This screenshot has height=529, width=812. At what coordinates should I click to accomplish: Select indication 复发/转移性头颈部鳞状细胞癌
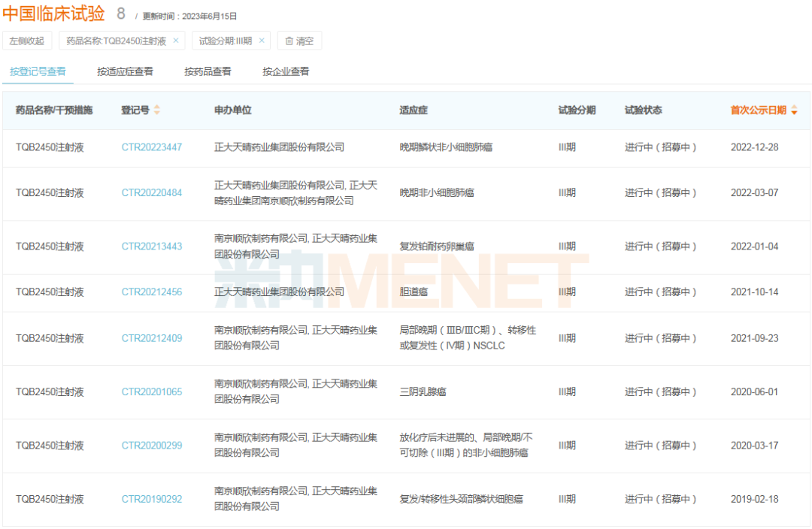tap(461, 499)
